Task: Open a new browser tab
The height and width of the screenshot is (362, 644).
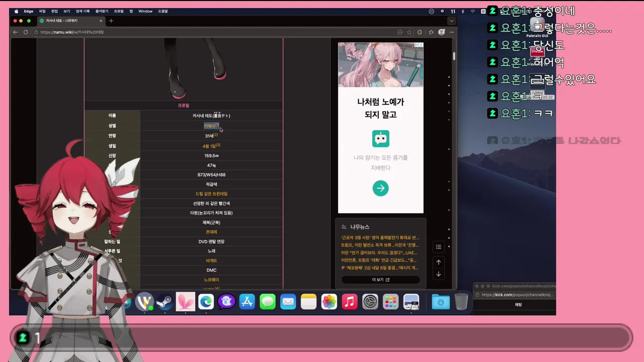Action: [x=111, y=21]
